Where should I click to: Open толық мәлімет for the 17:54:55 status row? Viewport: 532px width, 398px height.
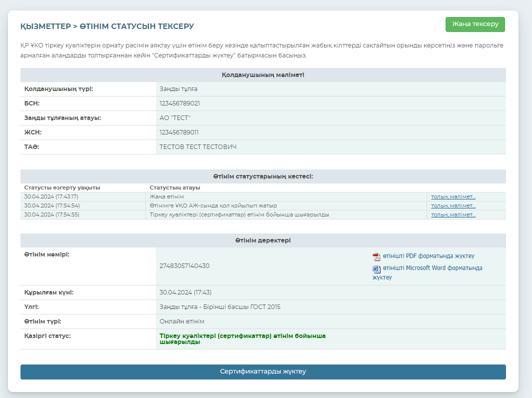pyautogui.click(x=453, y=215)
